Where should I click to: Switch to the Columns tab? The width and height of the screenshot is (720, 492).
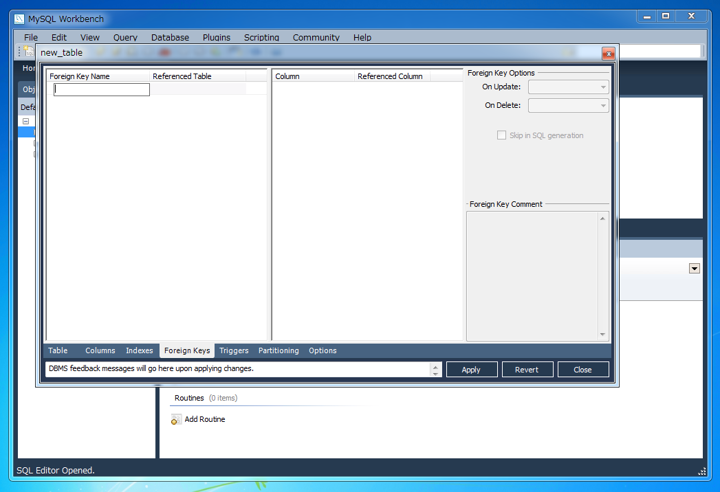pos(100,351)
